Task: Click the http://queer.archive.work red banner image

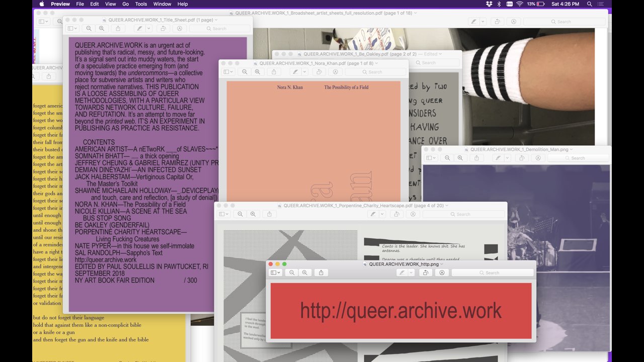Action: pyautogui.click(x=401, y=311)
